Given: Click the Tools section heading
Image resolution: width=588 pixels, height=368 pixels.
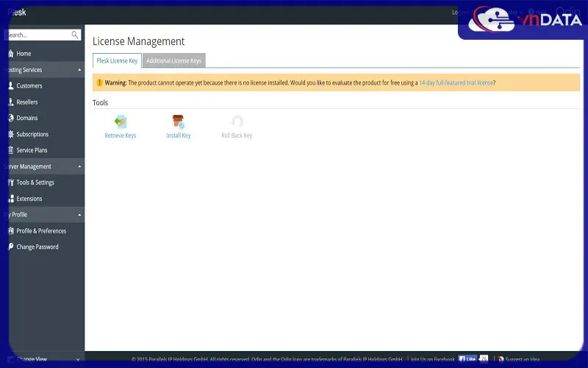Looking at the screenshot, I should [100, 102].
